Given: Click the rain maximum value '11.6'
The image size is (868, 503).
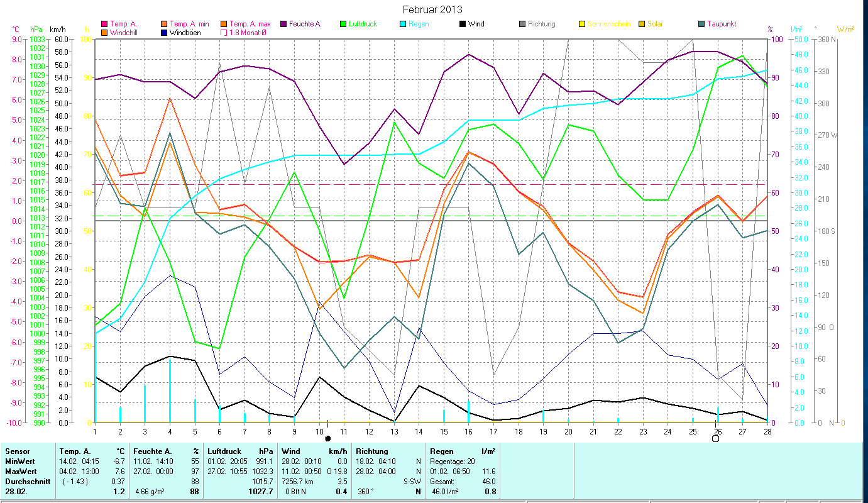Looking at the screenshot, I should [x=488, y=472].
